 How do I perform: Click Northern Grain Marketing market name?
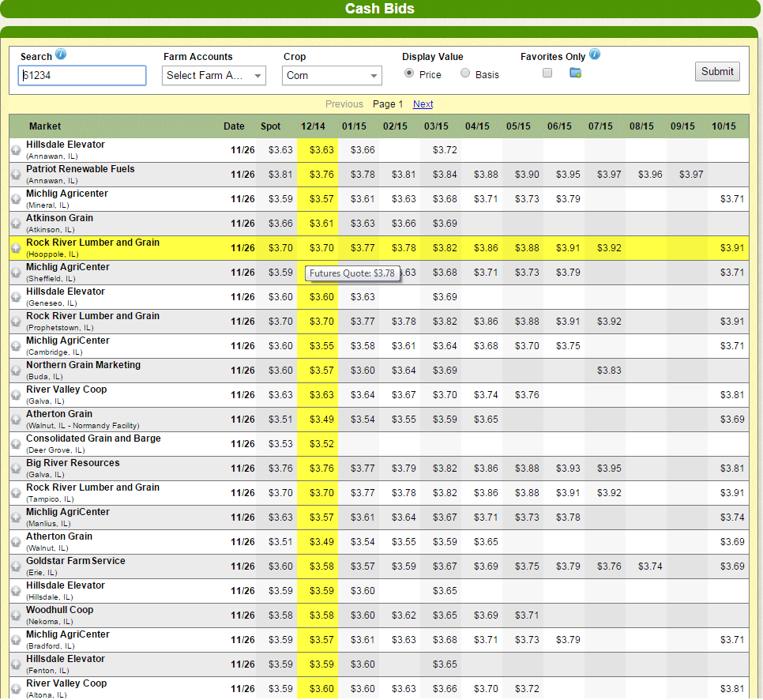[83, 365]
